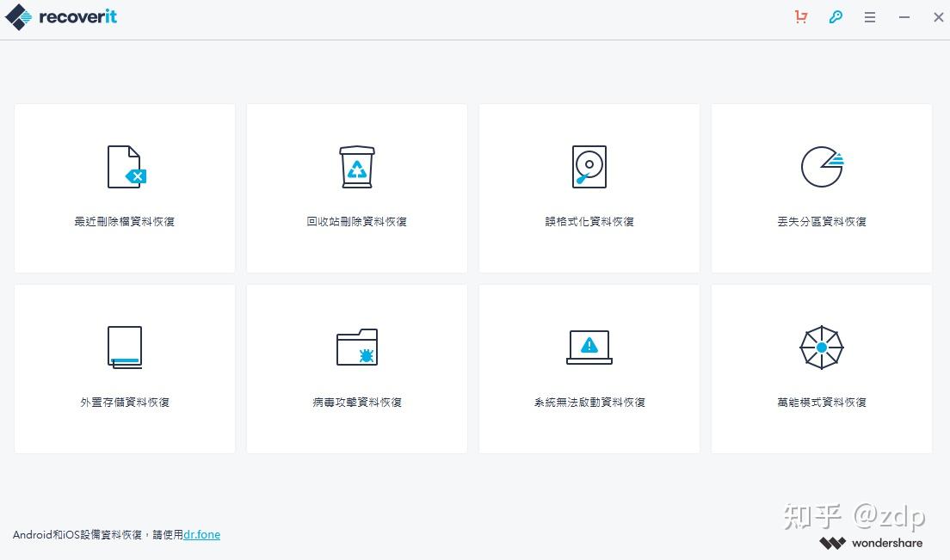Choose the system crash laptop warning icon
This screenshot has width=950, height=560.
point(589,348)
